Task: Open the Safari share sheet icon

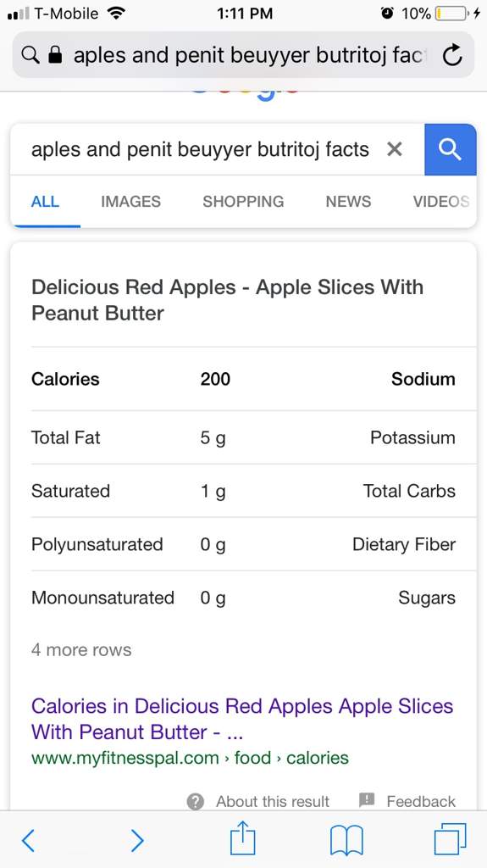Action: point(243,838)
